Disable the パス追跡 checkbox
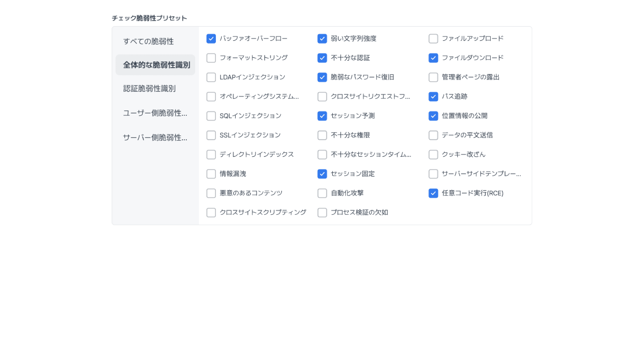The width and height of the screenshot is (644, 362). click(433, 96)
